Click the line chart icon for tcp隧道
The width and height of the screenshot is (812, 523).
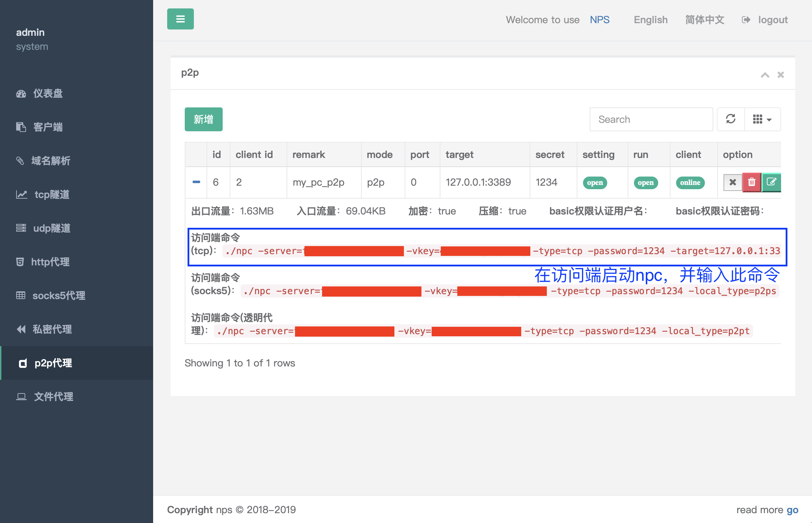(x=21, y=194)
